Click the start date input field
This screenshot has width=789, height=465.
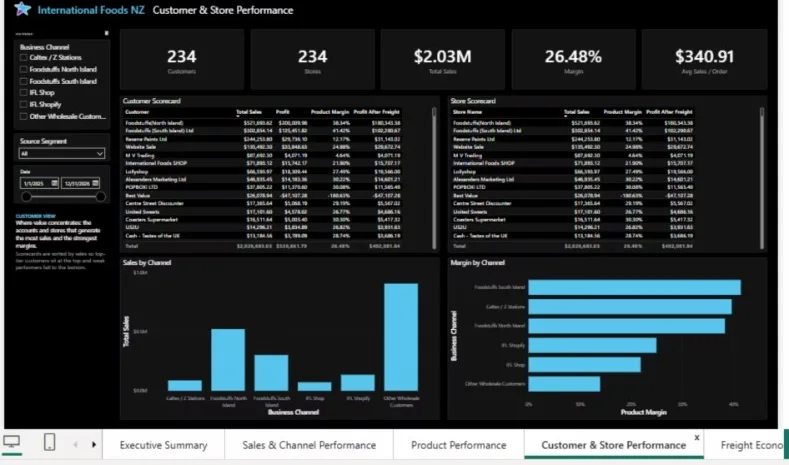pos(39,183)
